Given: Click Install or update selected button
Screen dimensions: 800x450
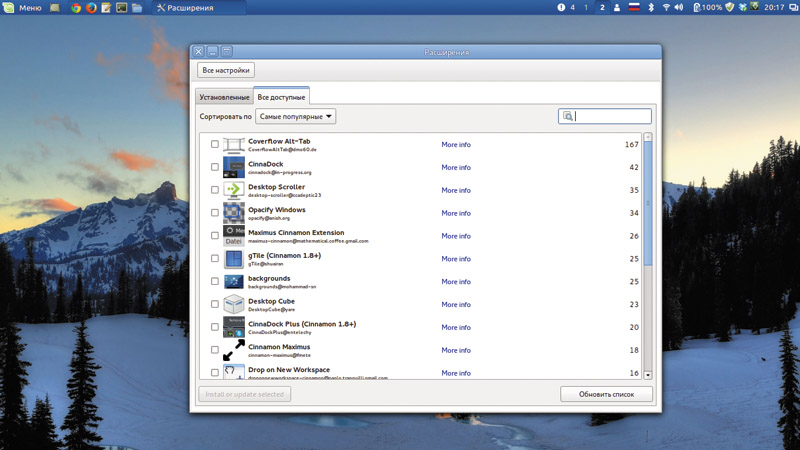Looking at the screenshot, I should (x=244, y=394).
